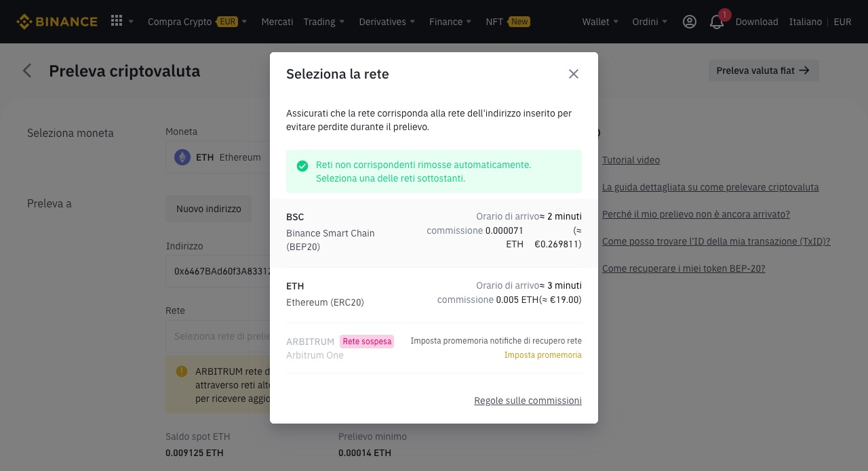The width and height of the screenshot is (868, 471).
Task: Click the 0.00014 ETH minimum withdrawal value
Action: tap(365, 453)
